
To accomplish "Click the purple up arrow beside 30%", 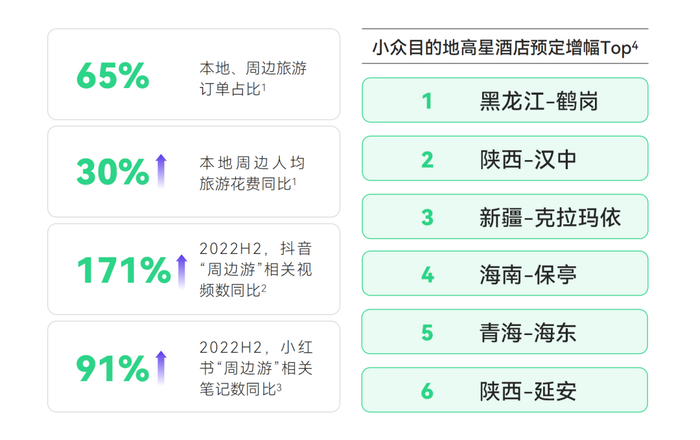I will pyautogui.click(x=160, y=171).
